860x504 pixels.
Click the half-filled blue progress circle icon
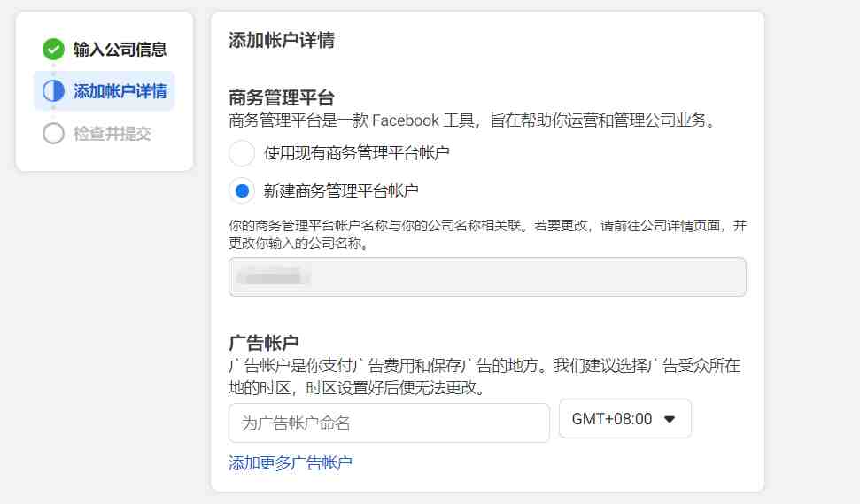53,91
